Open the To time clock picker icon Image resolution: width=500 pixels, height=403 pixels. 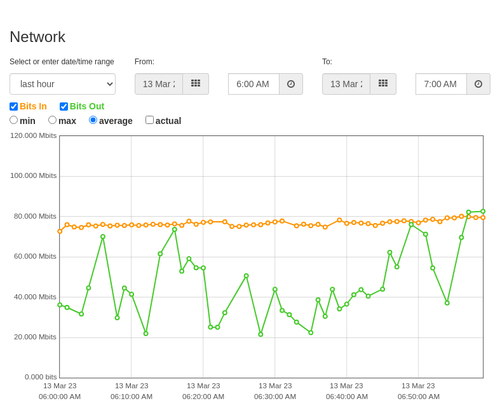[478, 84]
